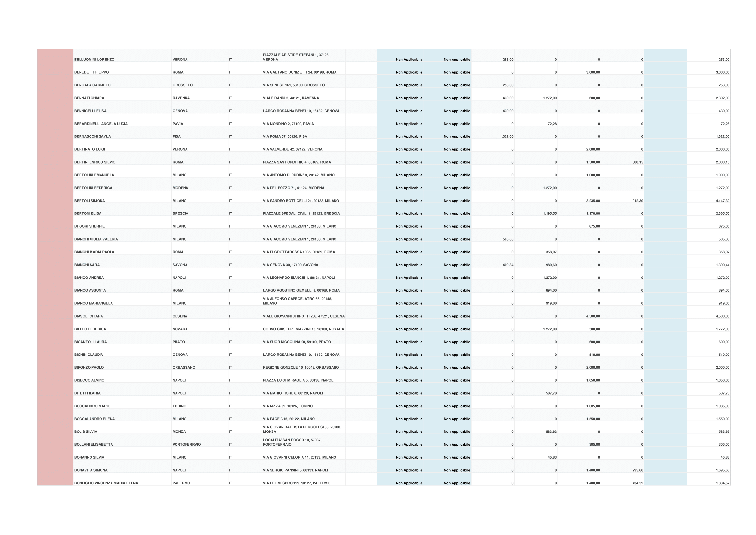This screenshot has width=756, height=535.
Task: Click the city ORBASSANO
Action: (x=184, y=368)
